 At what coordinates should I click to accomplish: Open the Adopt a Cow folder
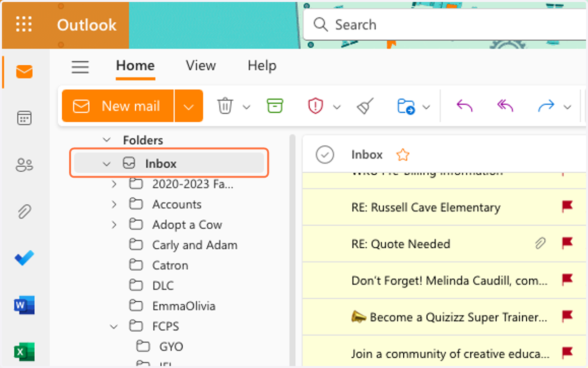(187, 225)
